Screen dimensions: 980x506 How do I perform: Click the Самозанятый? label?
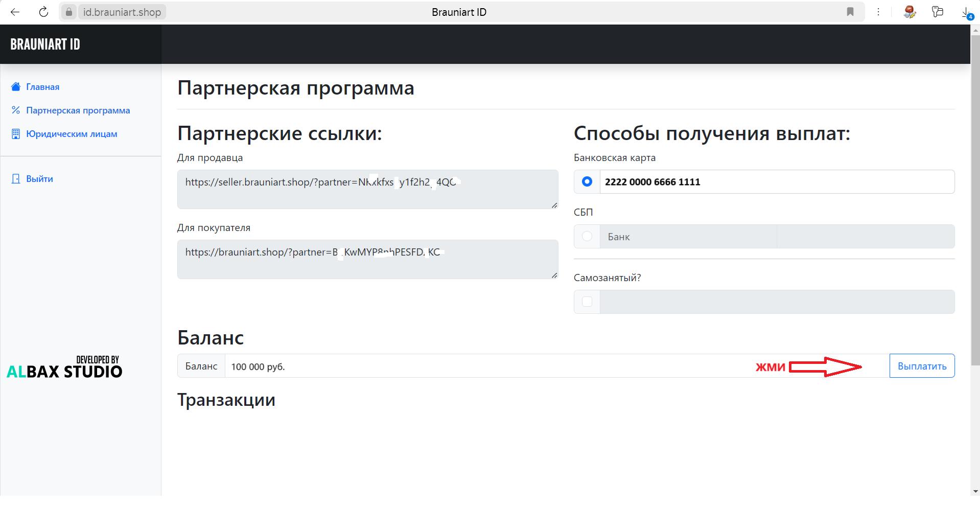click(x=607, y=278)
